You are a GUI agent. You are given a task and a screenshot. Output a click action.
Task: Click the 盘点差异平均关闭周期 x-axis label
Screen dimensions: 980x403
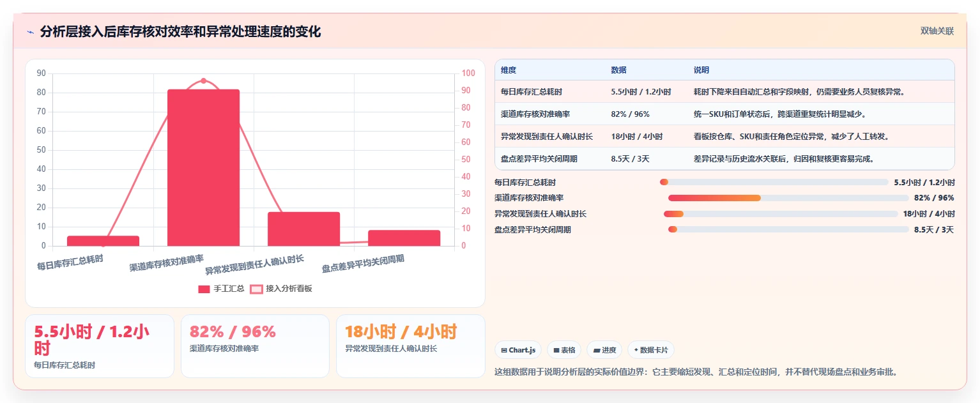click(363, 264)
